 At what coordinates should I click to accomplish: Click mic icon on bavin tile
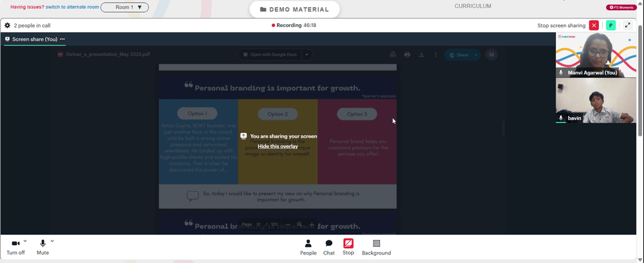(561, 118)
